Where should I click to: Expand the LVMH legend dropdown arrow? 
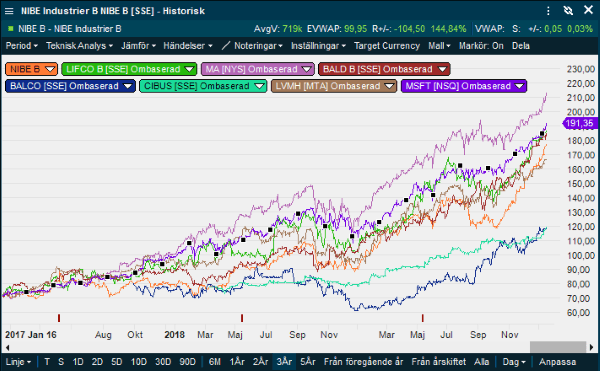tap(390, 86)
